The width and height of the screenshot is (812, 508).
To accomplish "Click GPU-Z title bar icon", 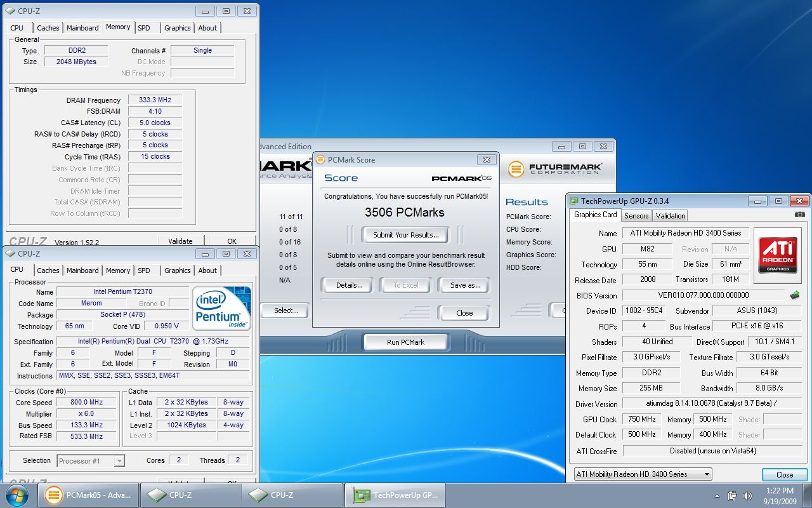I will [x=574, y=201].
